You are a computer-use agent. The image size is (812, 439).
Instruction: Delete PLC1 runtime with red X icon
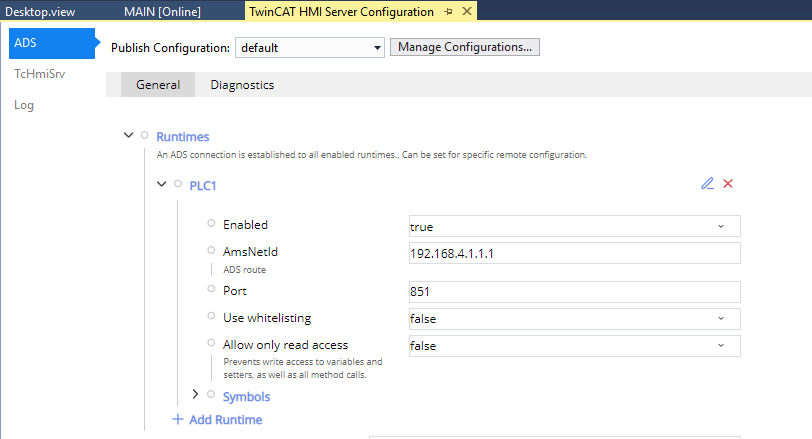point(728,183)
